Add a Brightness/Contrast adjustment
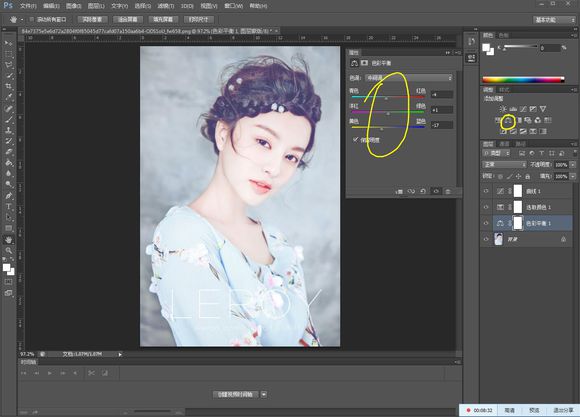This screenshot has height=417, width=580. [503, 109]
